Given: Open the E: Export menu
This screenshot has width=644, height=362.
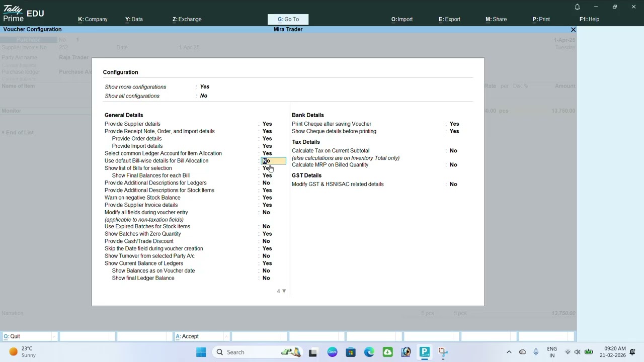Looking at the screenshot, I should click(x=449, y=19).
